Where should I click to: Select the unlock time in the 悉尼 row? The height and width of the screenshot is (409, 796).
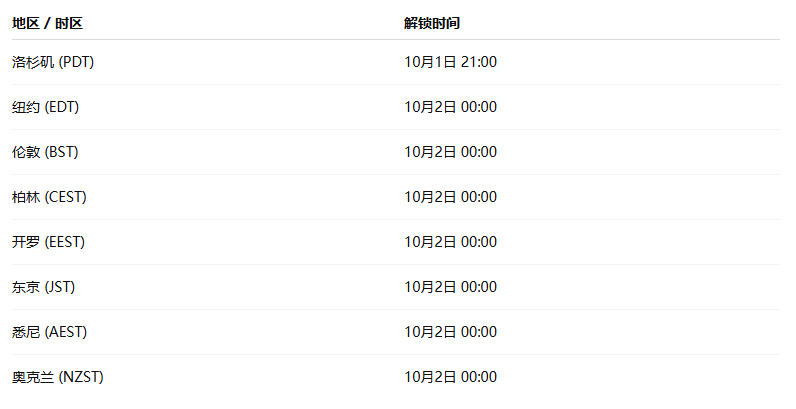pyautogui.click(x=450, y=332)
